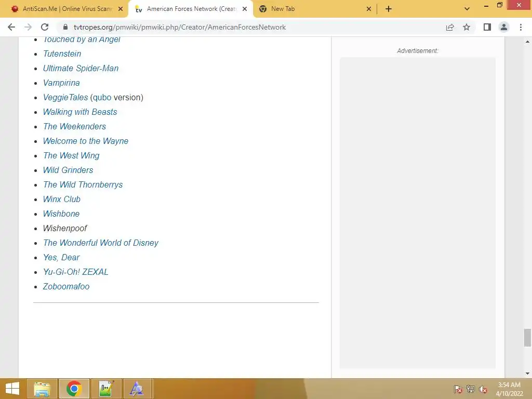The height and width of the screenshot is (399, 532).
Task: Open the Touched by an Angel link
Action: click(82, 39)
